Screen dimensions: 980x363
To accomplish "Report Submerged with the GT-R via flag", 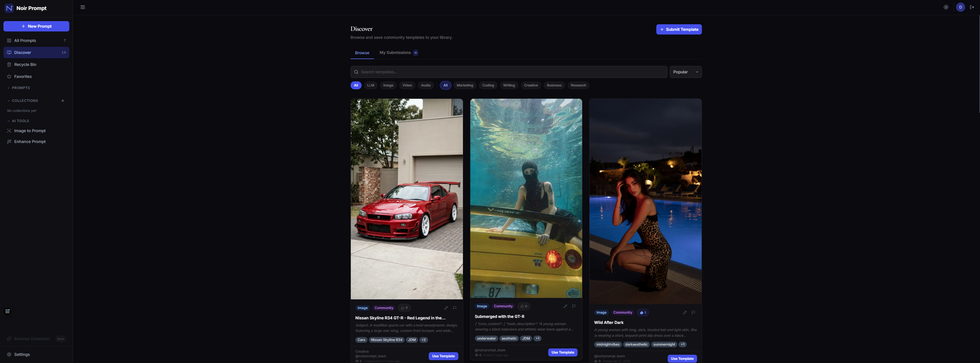I will (574, 306).
